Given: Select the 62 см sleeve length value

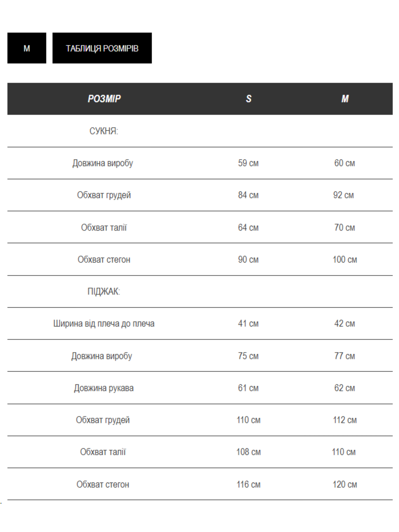Looking at the screenshot, I should pos(344,388).
